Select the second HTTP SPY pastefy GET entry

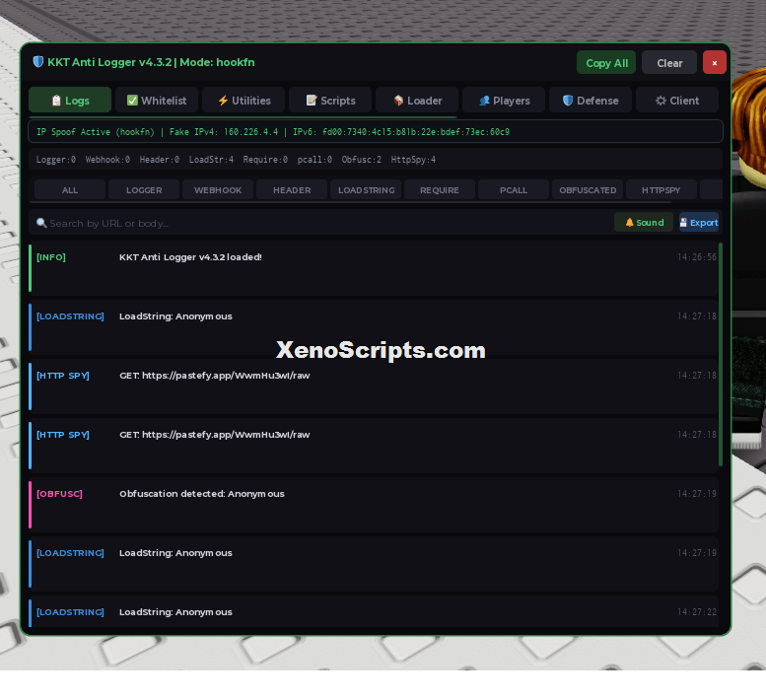coord(374,445)
